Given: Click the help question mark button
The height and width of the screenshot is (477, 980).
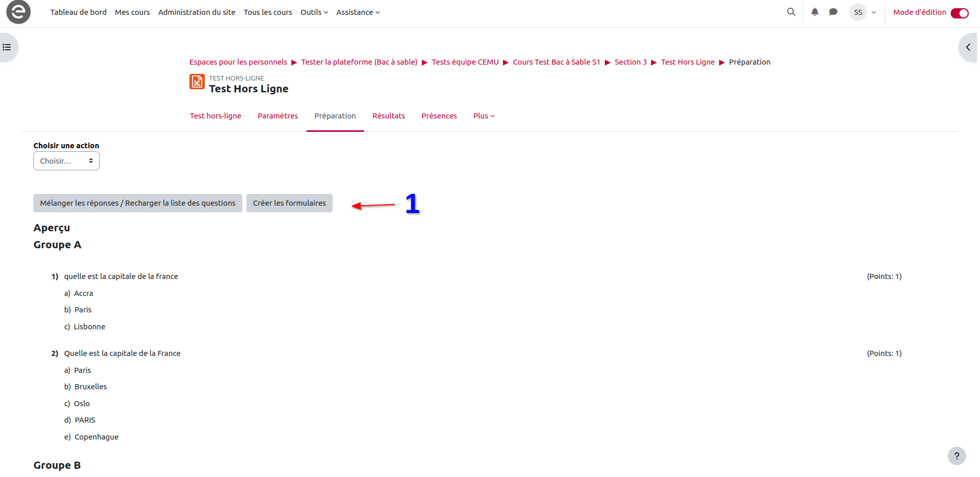Looking at the screenshot, I should point(956,456).
